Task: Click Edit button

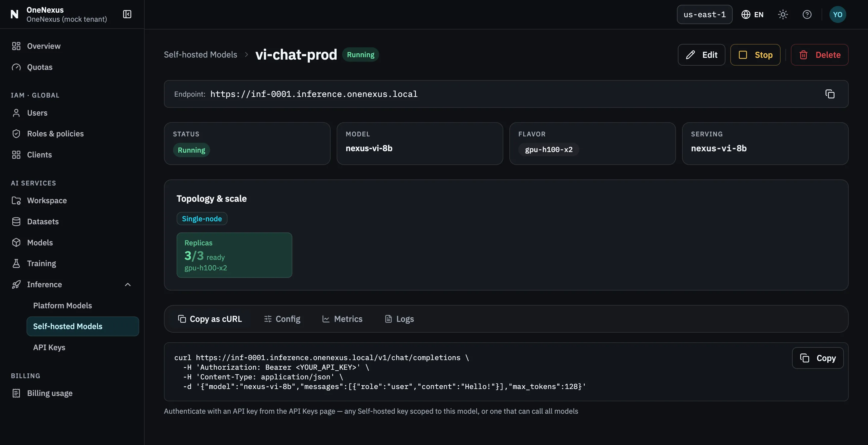Action: (x=701, y=55)
